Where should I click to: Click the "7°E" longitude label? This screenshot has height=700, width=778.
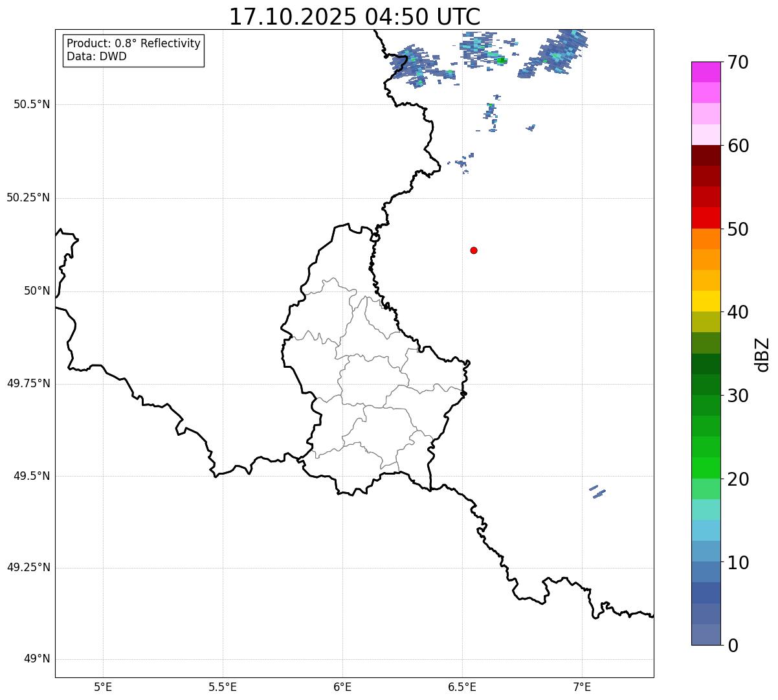point(582,686)
